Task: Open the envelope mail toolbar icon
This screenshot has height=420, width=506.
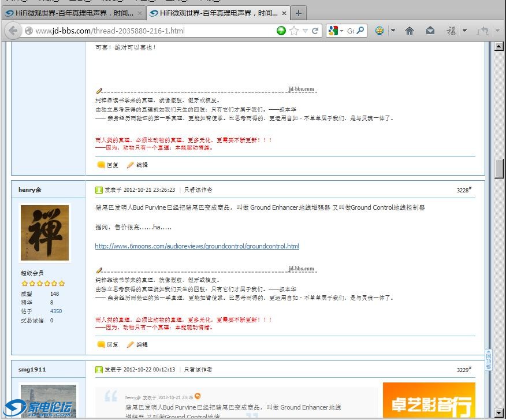Action: (430, 31)
